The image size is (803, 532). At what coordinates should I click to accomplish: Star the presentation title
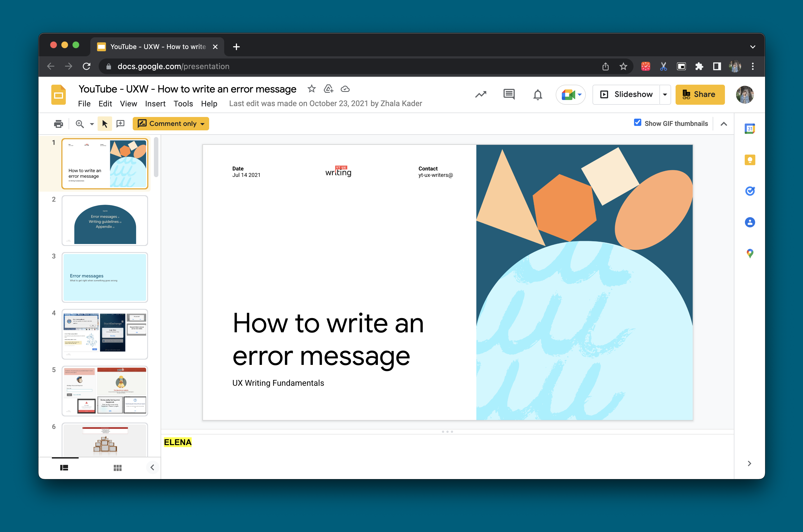tap(311, 89)
